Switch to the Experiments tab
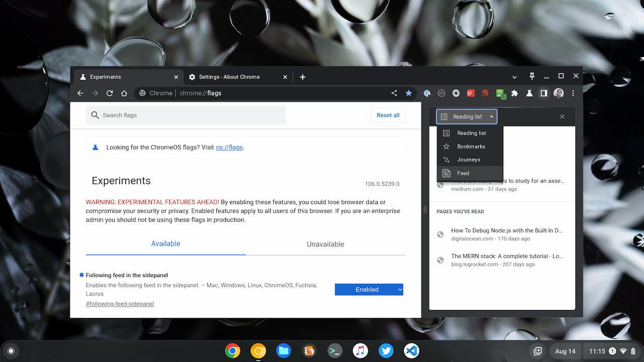The image size is (644, 362). coord(128,77)
